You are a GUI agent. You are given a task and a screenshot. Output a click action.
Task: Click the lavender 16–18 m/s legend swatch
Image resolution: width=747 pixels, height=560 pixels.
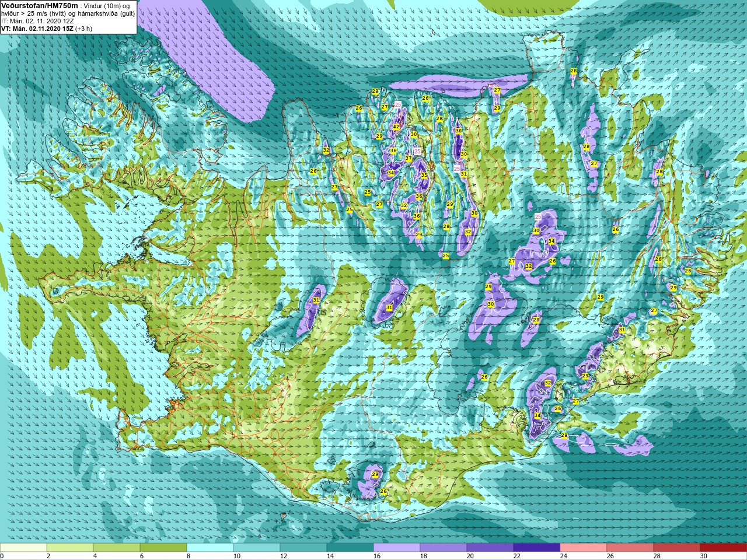pyautogui.click(x=397, y=548)
